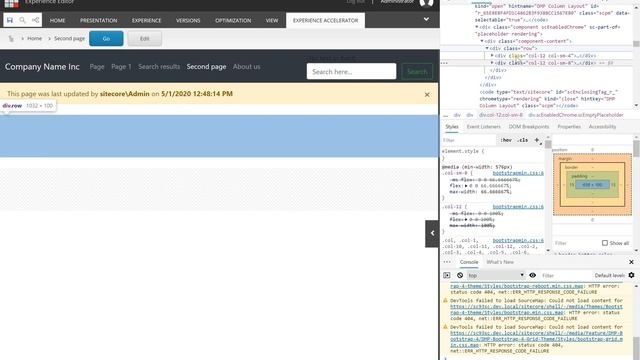Select div.col-12.col-sm-8 in the DOM breadcrumb
Image resolution: width=640 pixels, height=360 pixels.
coord(500,115)
